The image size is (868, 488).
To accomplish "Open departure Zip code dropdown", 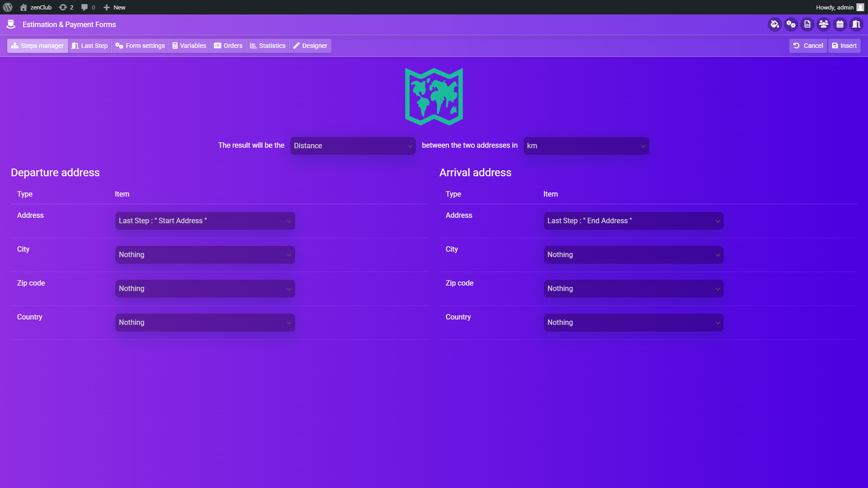I will pos(205,289).
